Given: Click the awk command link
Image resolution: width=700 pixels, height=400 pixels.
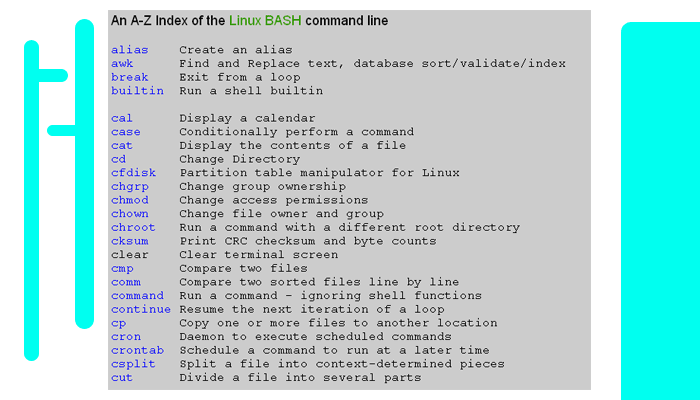Looking at the screenshot, I should (122, 63).
